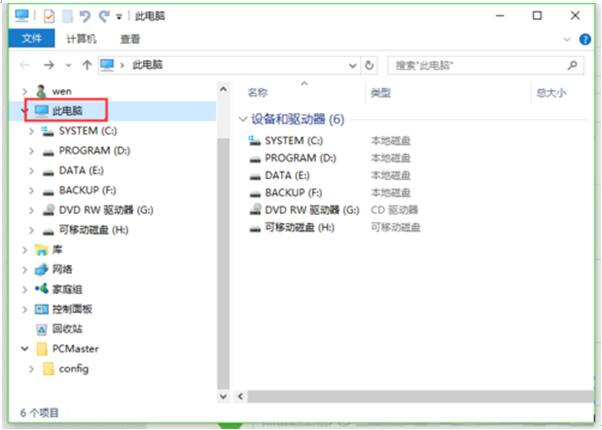Screen dimensions: 602x430
Task: Expand SYSTEM (C:) in navigation tree
Action: [31, 131]
